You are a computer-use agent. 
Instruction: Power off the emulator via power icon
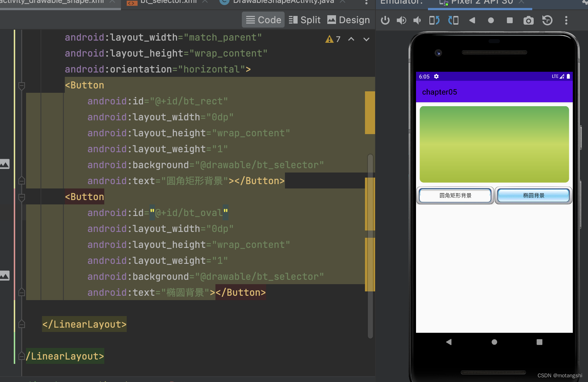click(385, 20)
